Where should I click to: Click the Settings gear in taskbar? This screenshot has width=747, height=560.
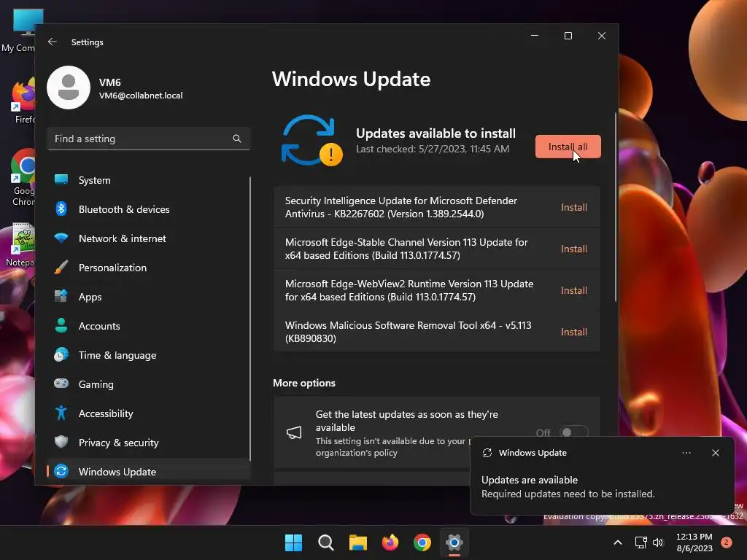click(x=454, y=542)
